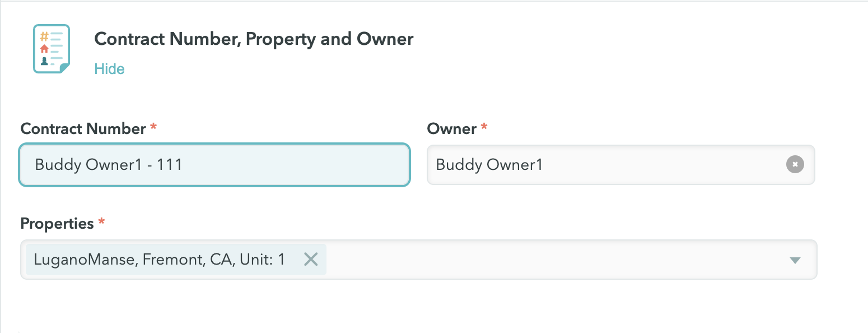Click the Contract Number field label
The width and height of the screenshot is (868, 333).
[x=83, y=128]
